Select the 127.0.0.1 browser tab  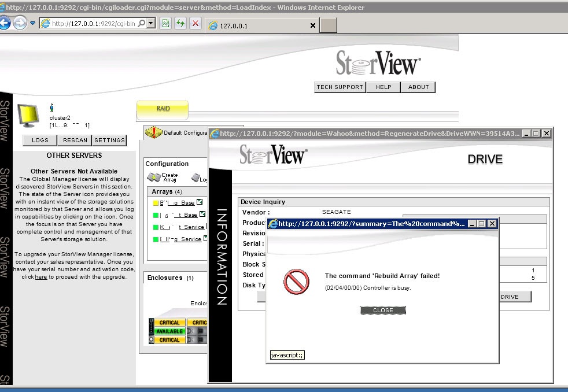pyautogui.click(x=260, y=25)
